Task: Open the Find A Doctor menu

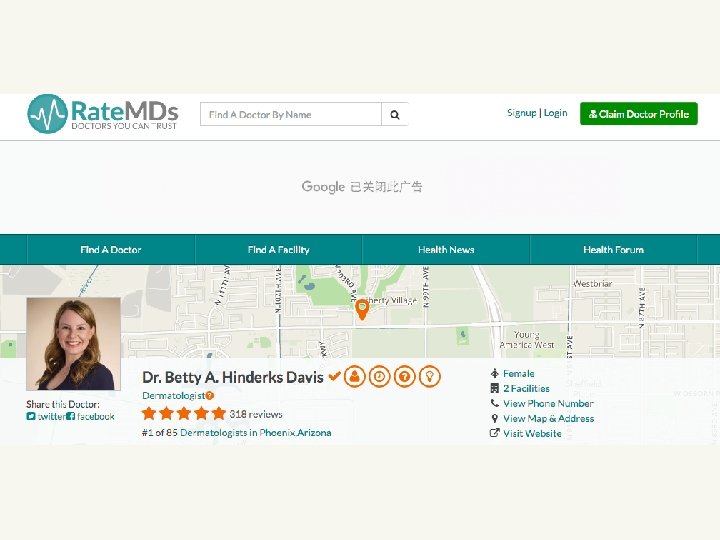Action: coord(111,250)
